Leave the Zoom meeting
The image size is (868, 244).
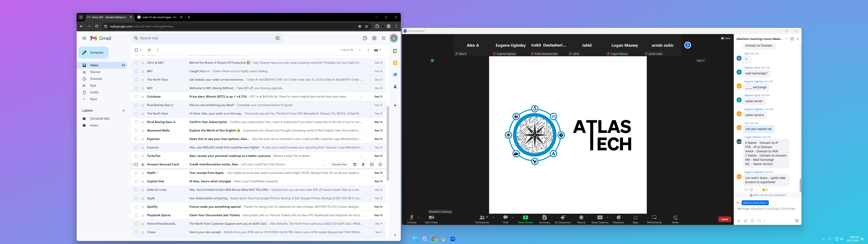724,219
